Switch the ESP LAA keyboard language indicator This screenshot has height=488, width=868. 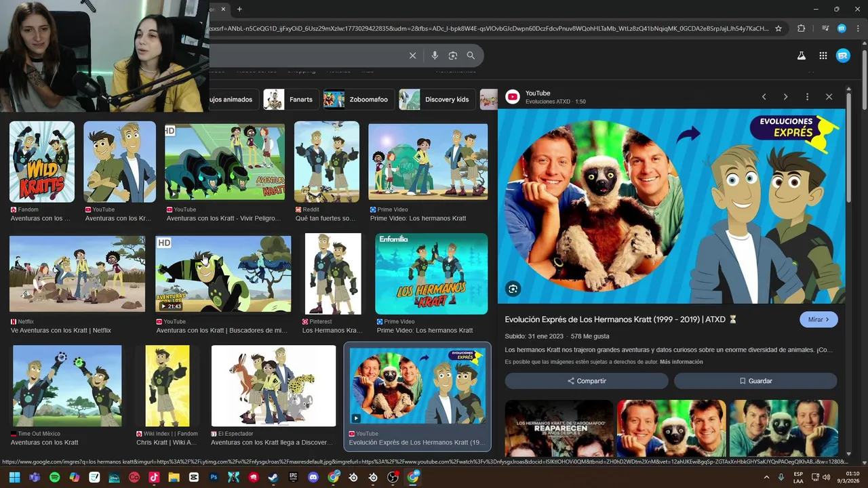pyautogui.click(x=799, y=477)
